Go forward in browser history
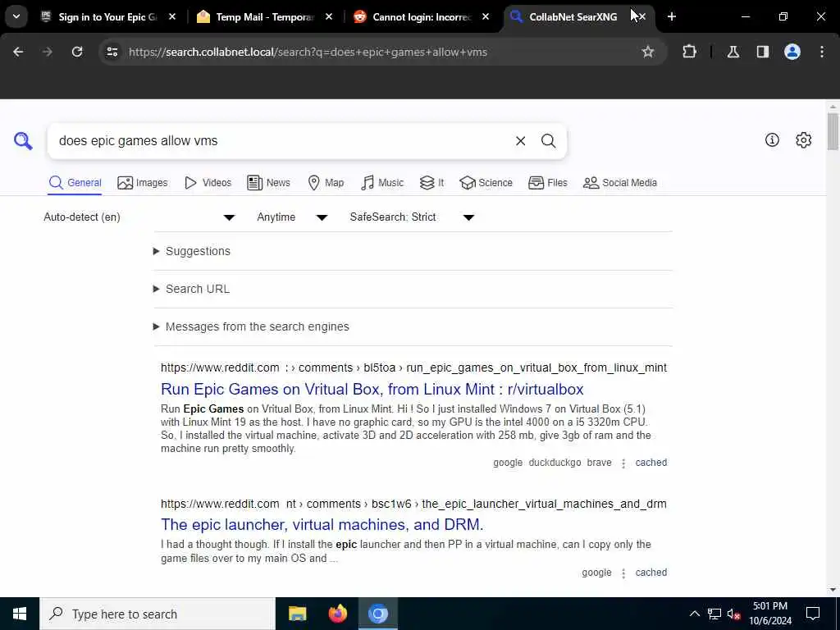 coord(47,52)
